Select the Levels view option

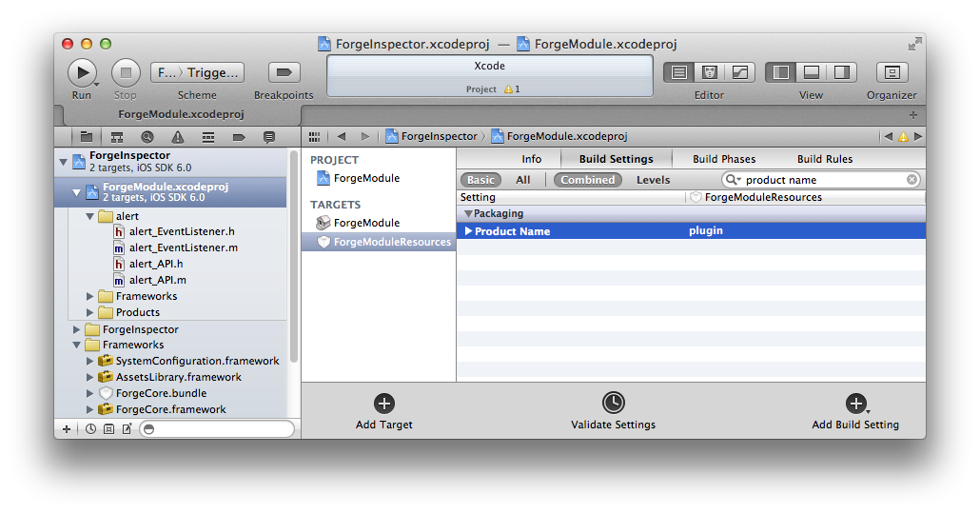pos(653,180)
